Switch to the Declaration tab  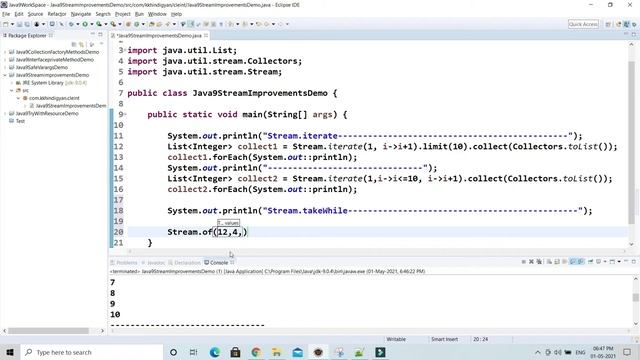(x=184, y=262)
